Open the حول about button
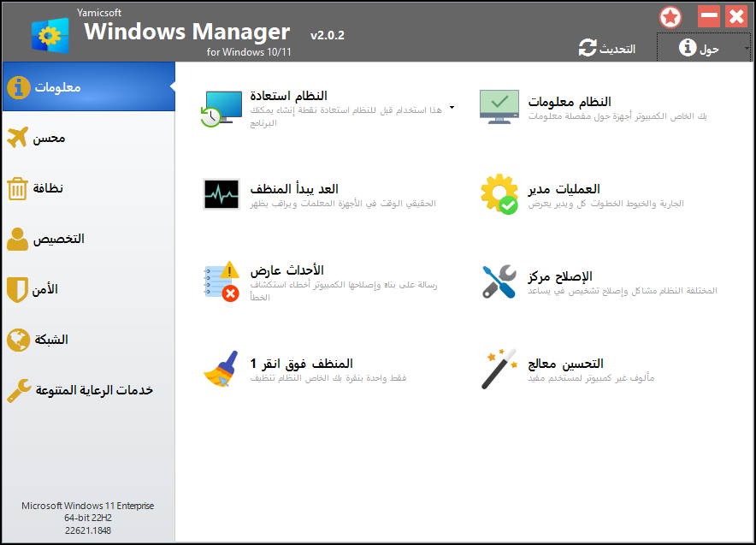Viewport: 756px width, 545px height. pos(699,48)
